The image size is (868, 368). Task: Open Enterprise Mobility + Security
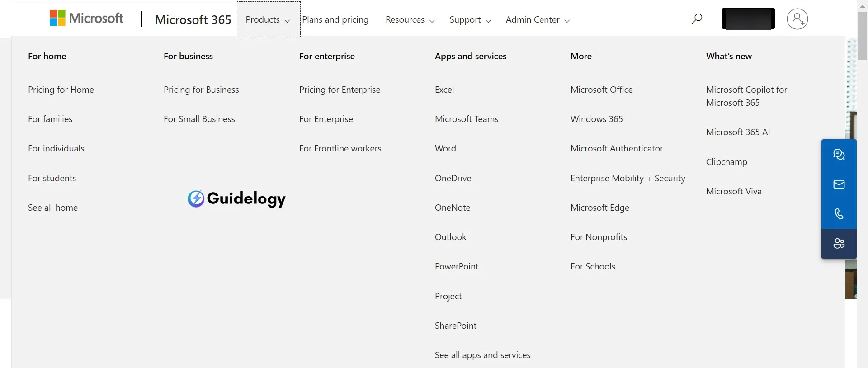[x=628, y=178]
